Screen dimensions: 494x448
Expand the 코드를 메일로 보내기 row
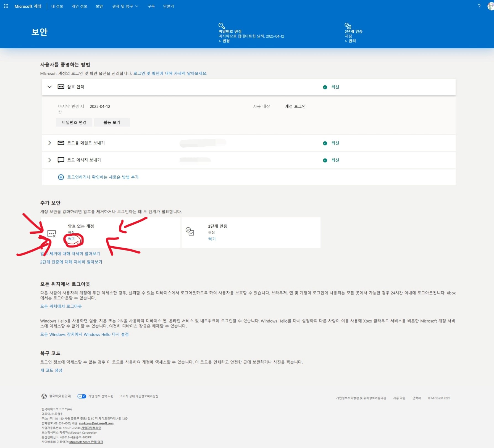click(49, 143)
